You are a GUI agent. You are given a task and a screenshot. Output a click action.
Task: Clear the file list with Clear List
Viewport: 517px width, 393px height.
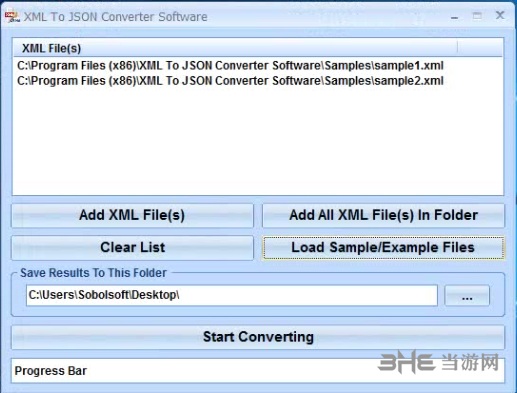tap(132, 248)
